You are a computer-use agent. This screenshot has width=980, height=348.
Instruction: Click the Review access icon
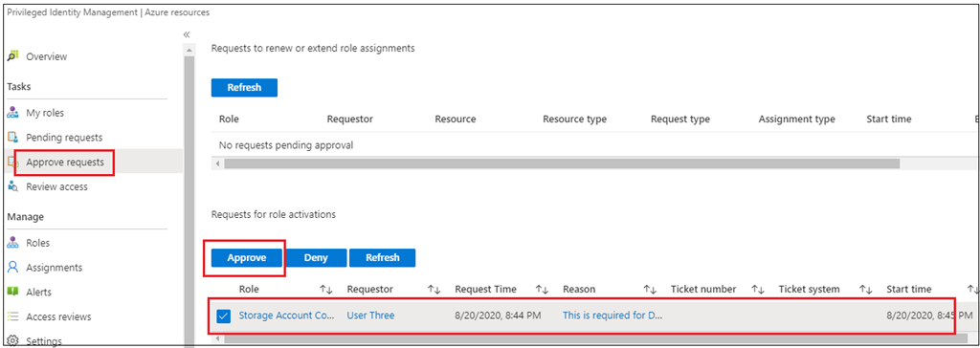12,186
